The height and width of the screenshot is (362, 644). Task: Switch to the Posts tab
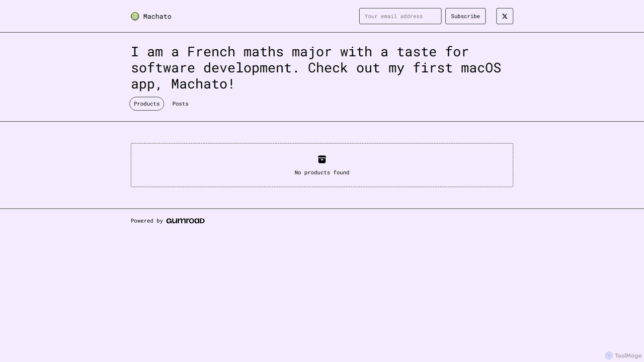pyautogui.click(x=180, y=104)
